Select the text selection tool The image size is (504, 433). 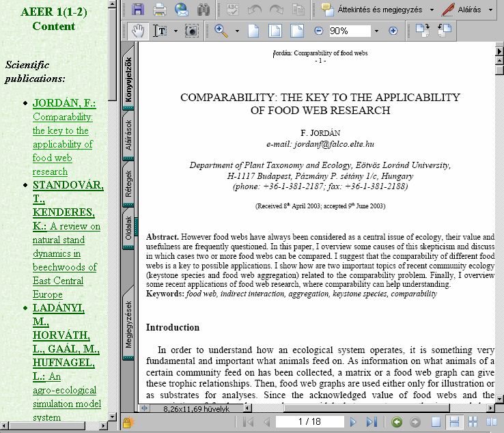pyautogui.click(x=160, y=31)
